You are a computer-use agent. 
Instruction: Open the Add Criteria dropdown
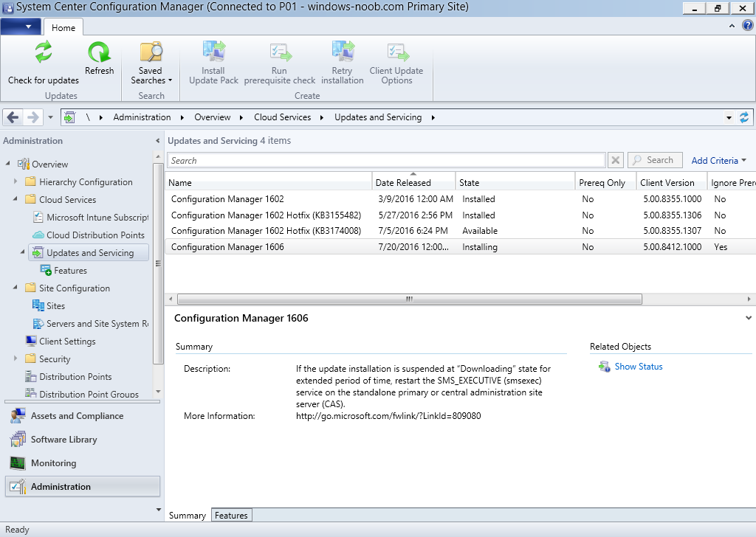[719, 160]
